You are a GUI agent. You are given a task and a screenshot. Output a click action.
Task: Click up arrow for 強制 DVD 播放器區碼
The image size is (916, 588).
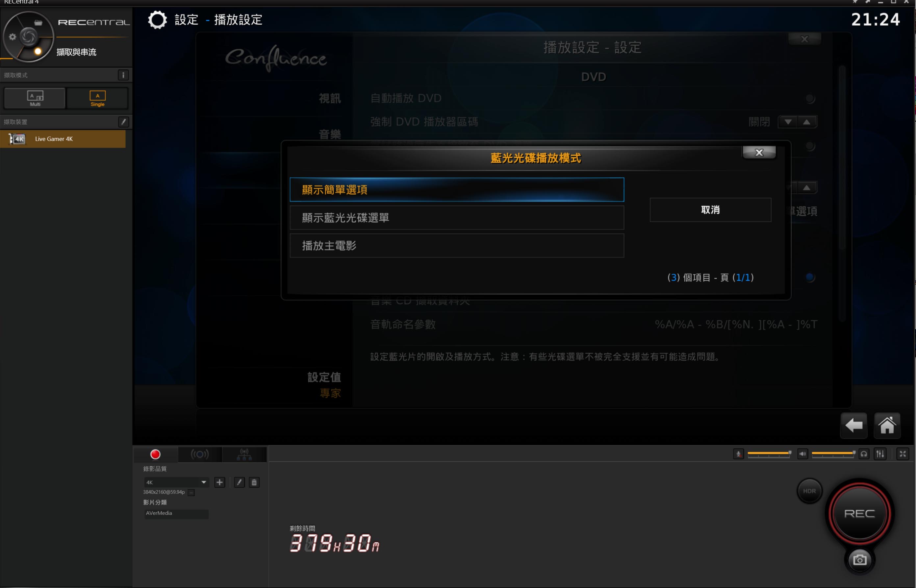[806, 122]
